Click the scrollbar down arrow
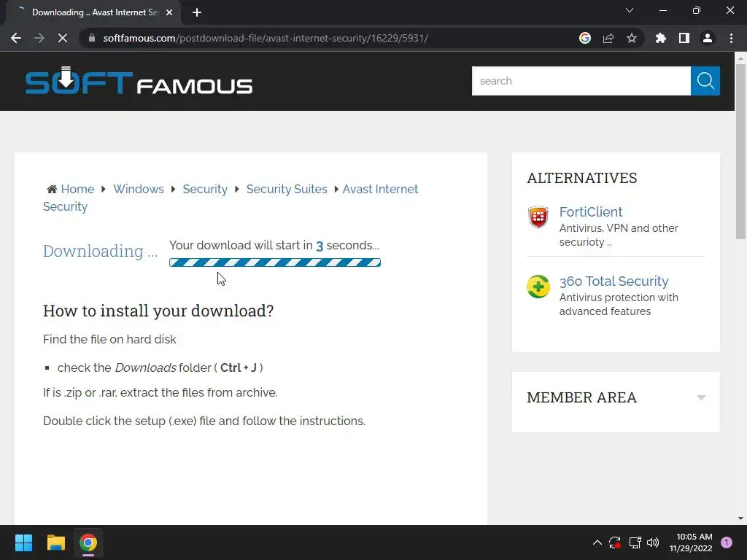 [x=740, y=518]
